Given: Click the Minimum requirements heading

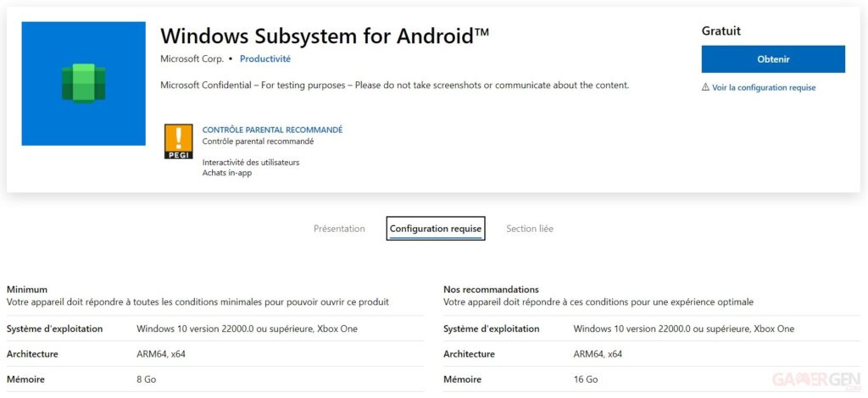Looking at the screenshot, I should pos(27,289).
